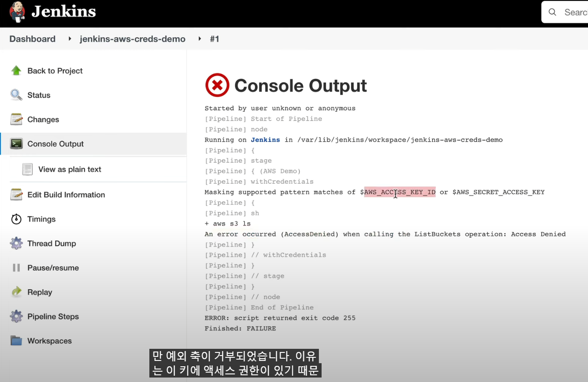
Task: Open Pipeline Steps page
Action: [53, 317]
